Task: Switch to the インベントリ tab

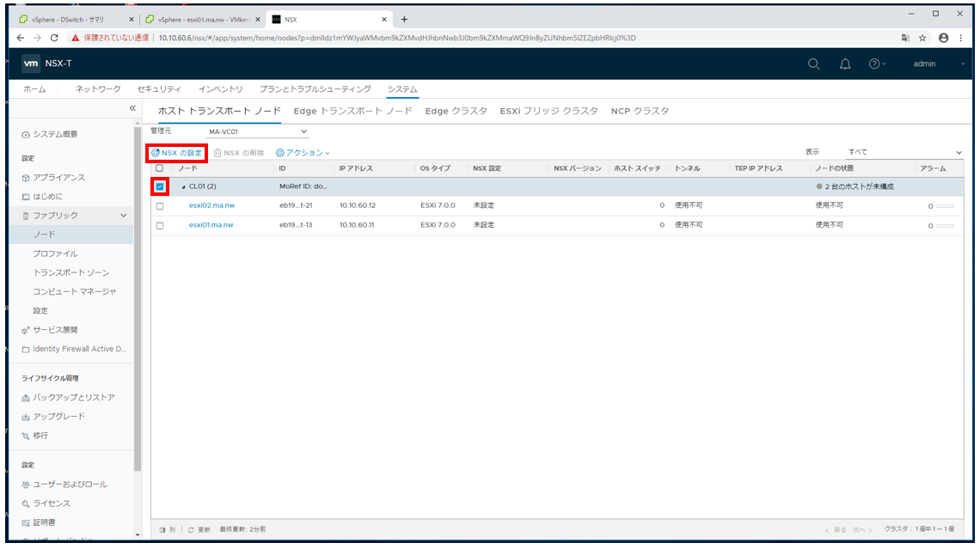Action: coord(221,89)
